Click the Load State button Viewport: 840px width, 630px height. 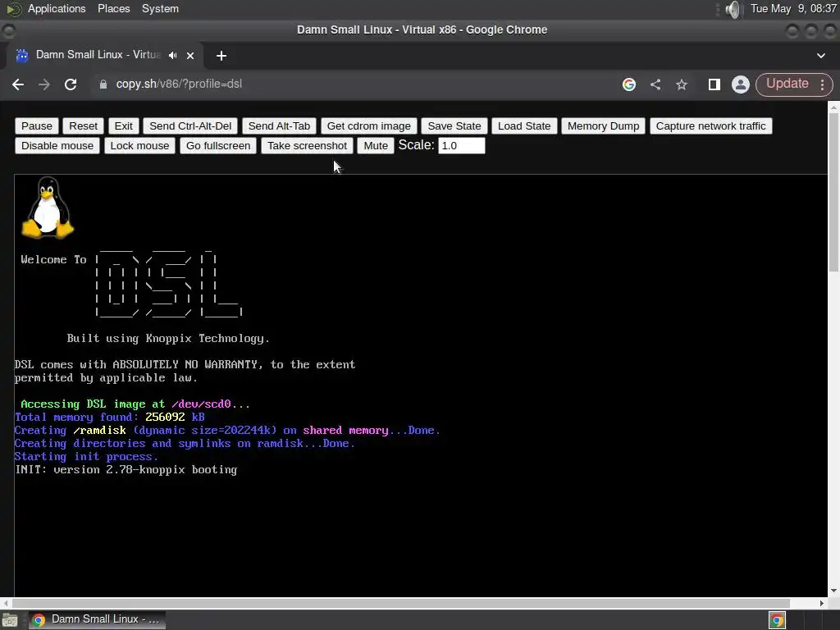click(524, 126)
